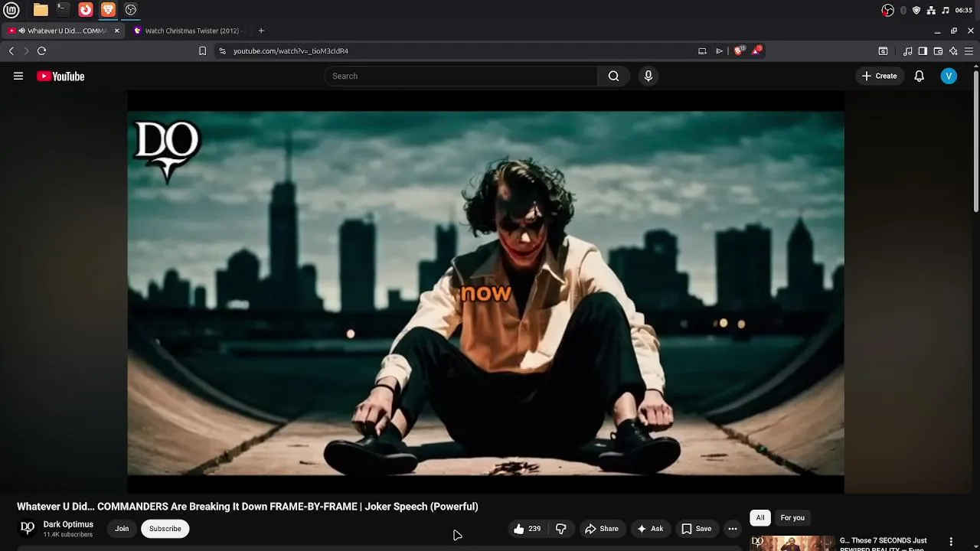This screenshot has width=980, height=551.
Task: Subscribe to Dark Optimus
Action: tap(165, 529)
